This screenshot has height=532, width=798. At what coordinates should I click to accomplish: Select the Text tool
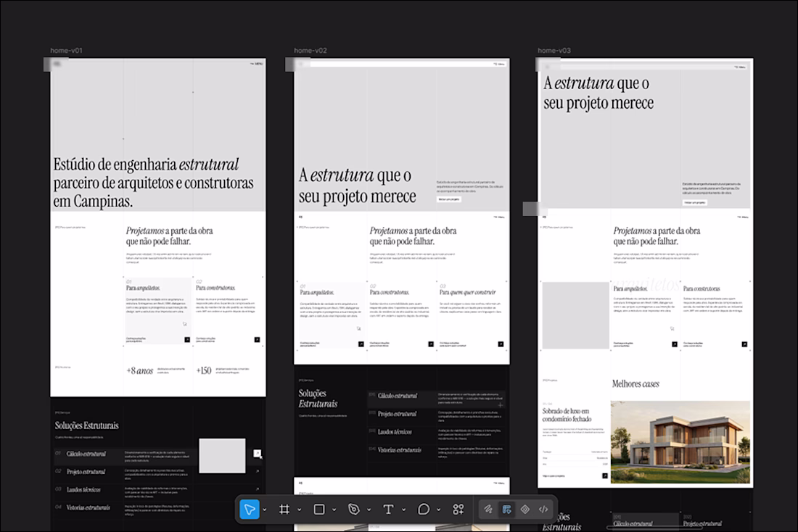tap(388, 510)
